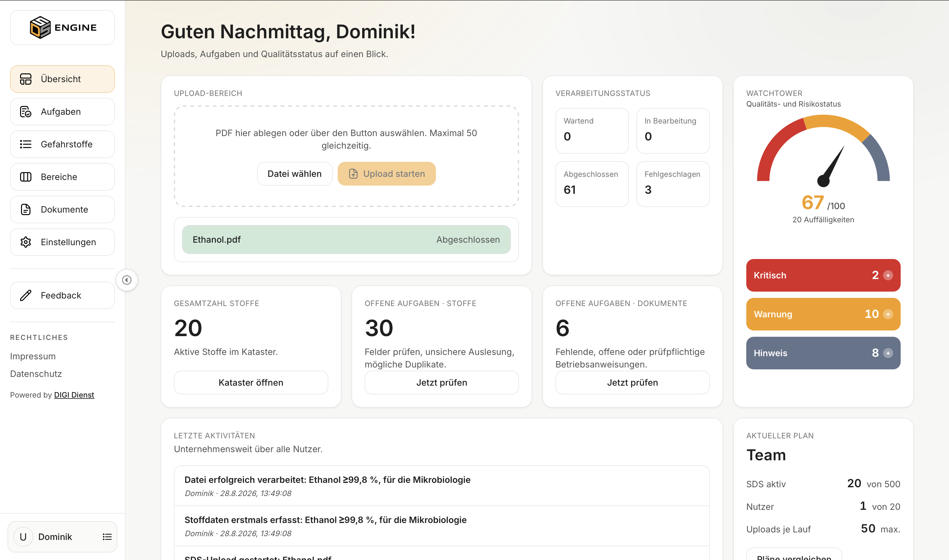This screenshot has width=949, height=560.
Task: Click the In Bearbeitung status tile
Action: [673, 131]
